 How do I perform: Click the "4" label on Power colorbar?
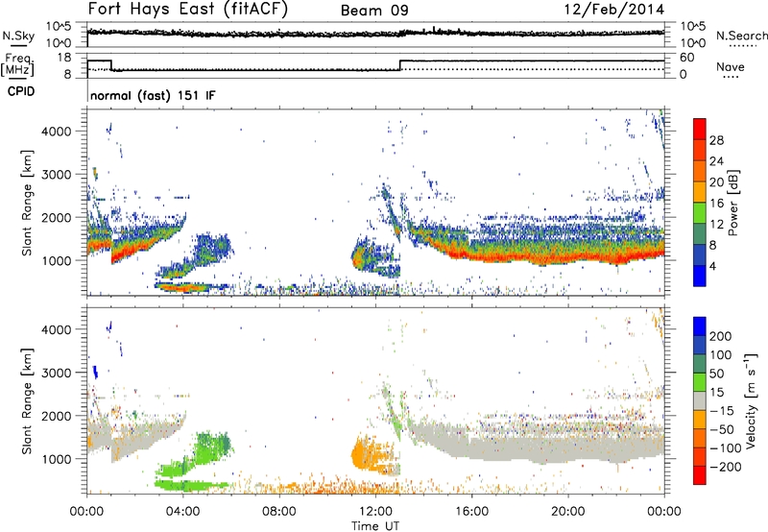coord(713,267)
